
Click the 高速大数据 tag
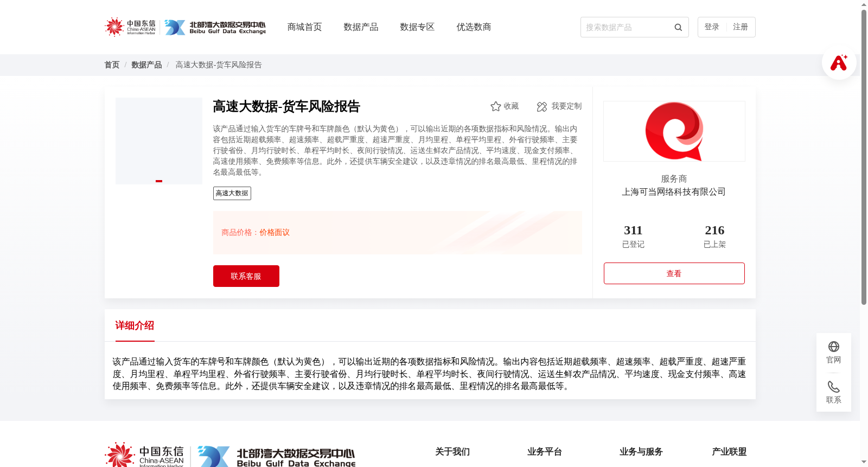(232, 193)
